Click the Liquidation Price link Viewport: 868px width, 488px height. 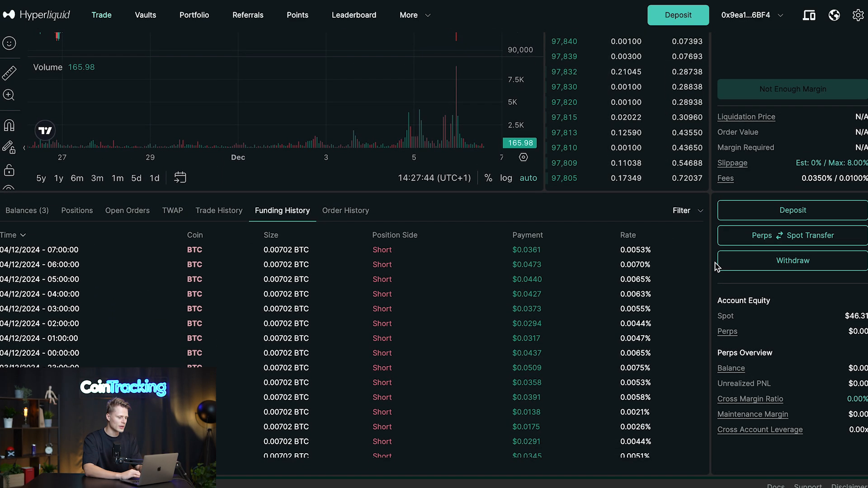point(746,117)
